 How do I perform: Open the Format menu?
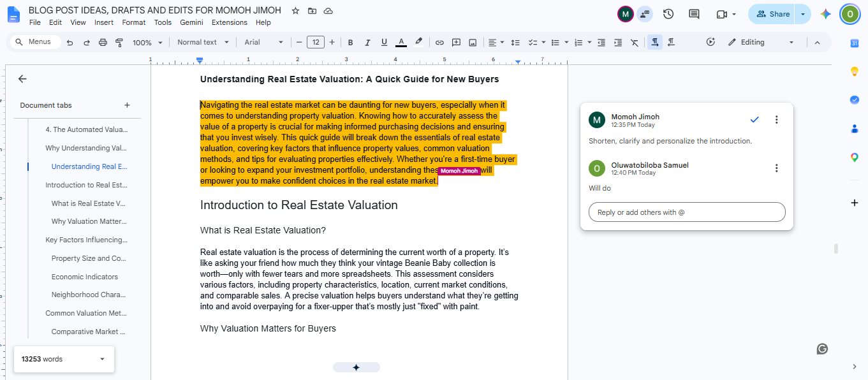[x=134, y=23]
